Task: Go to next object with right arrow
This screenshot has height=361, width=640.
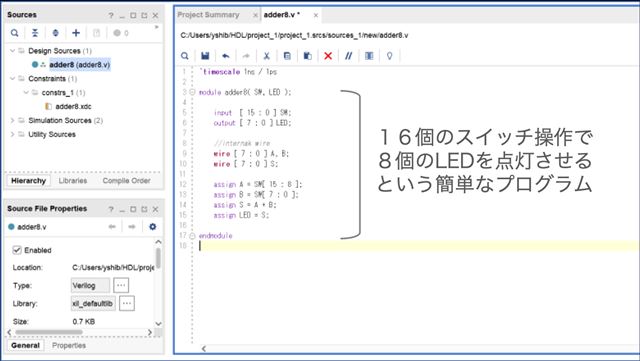Action: click(x=132, y=227)
